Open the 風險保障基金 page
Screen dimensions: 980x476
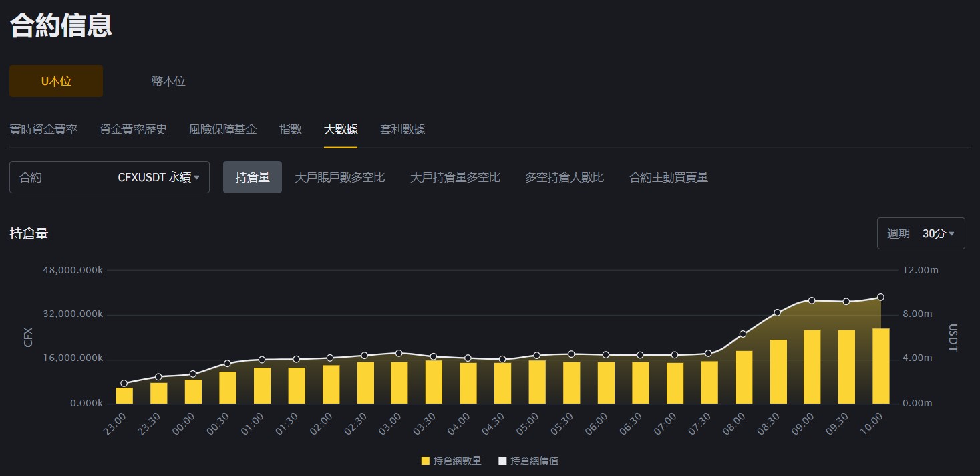pos(222,129)
